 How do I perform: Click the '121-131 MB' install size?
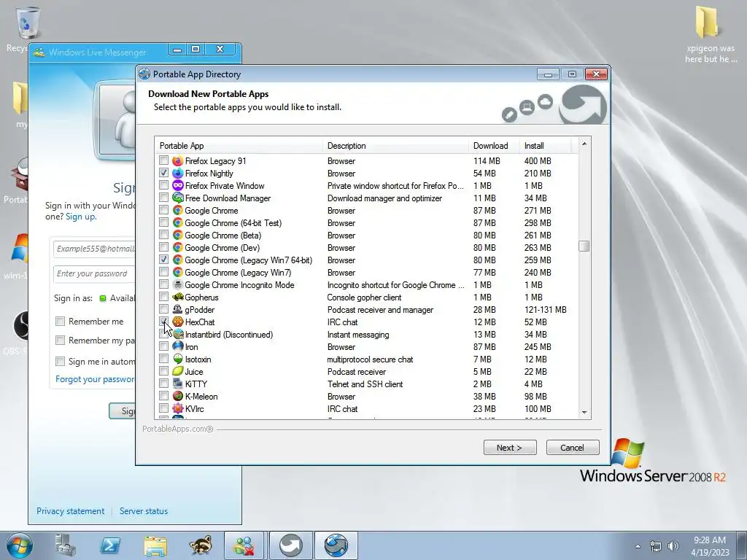pyautogui.click(x=546, y=309)
